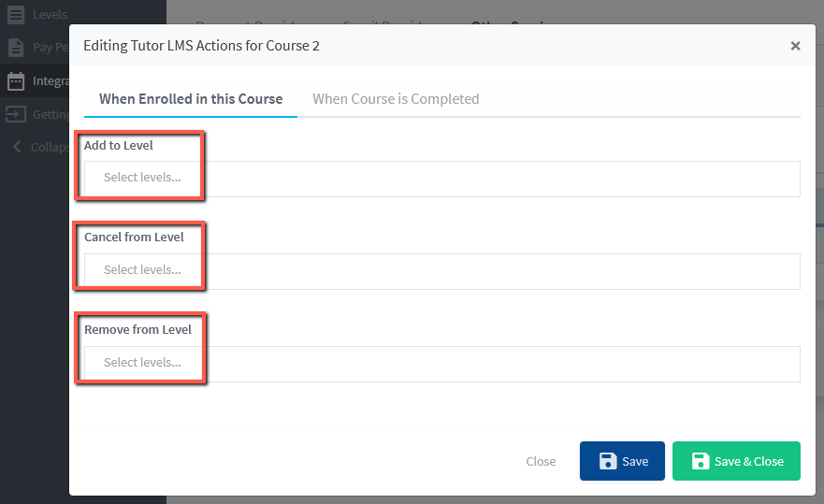Screen dimensions: 824x504
Task: Select the When Course is Completed tab
Action: (396, 99)
